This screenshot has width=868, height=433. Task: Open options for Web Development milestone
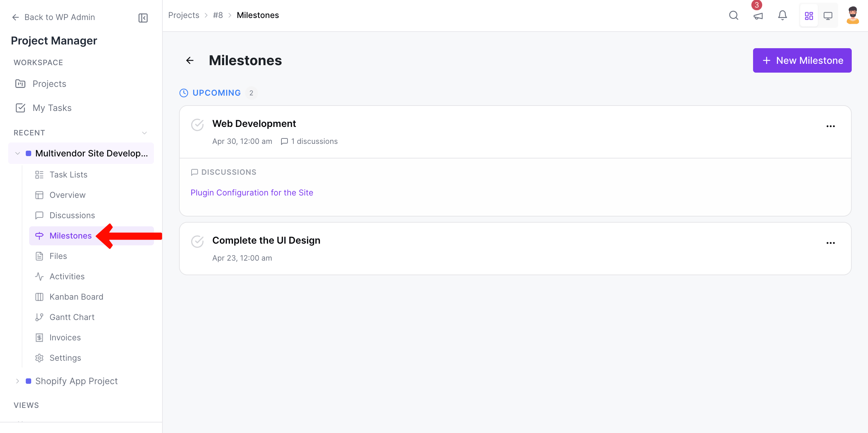click(x=831, y=126)
